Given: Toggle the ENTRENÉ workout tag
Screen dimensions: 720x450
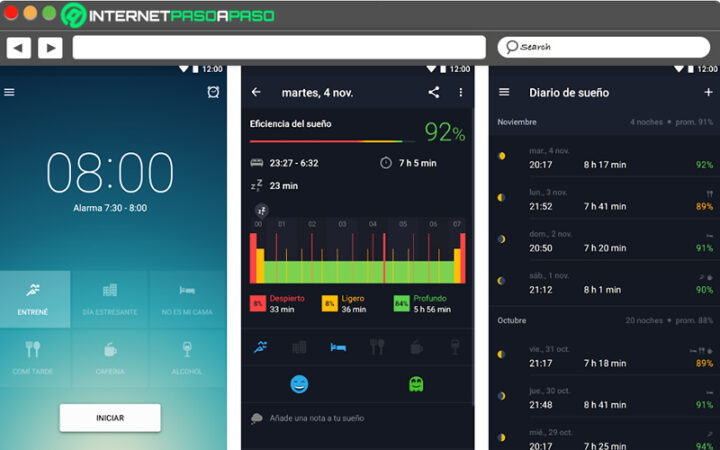Looking at the screenshot, I should click(35, 299).
